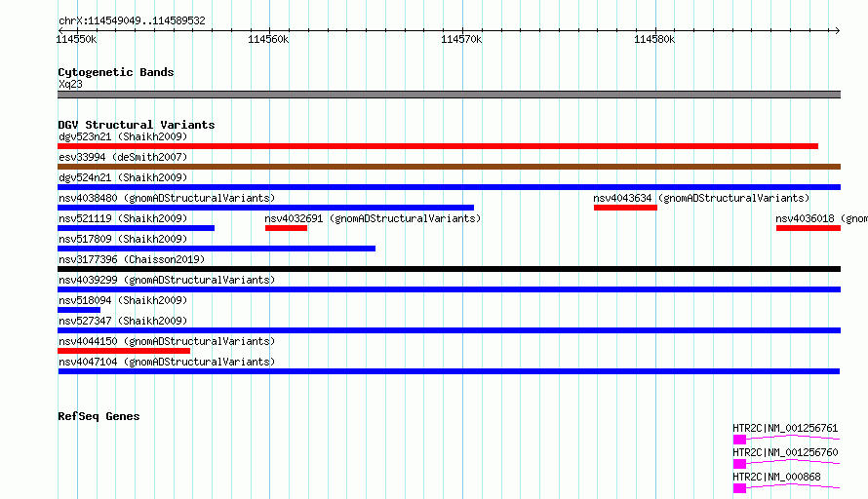Select the short red nsv4032691 bar
This screenshot has height=499, width=868.
tap(286, 228)
